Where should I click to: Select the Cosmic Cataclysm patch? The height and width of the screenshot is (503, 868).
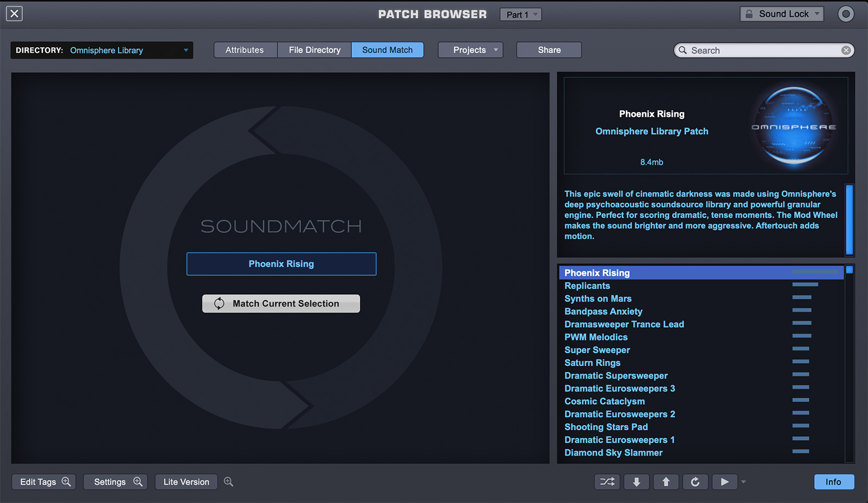click(701, 402)
